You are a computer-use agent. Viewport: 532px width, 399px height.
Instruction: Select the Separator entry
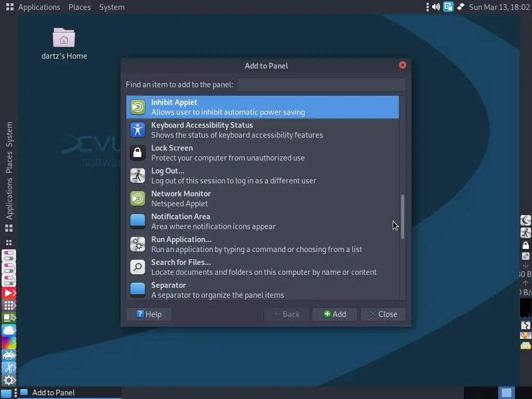262,290
